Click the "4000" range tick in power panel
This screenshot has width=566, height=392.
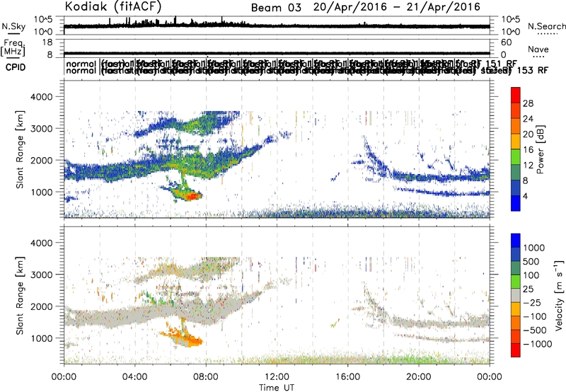tap(41, 97)
